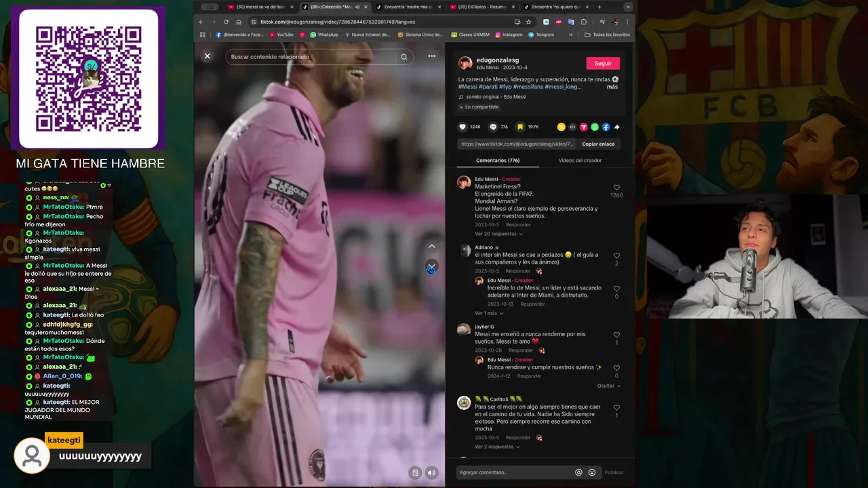Expand Ver 2 respuestas

498,447
